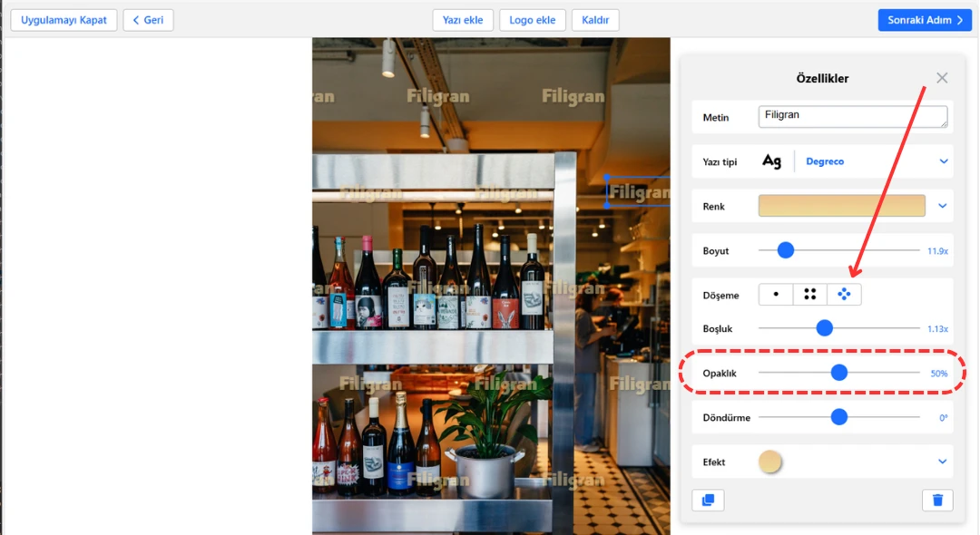Viewport: 980px width, 535px height.
Task: Select four-dot grid tiling option
Action: [x=809, y=294]
